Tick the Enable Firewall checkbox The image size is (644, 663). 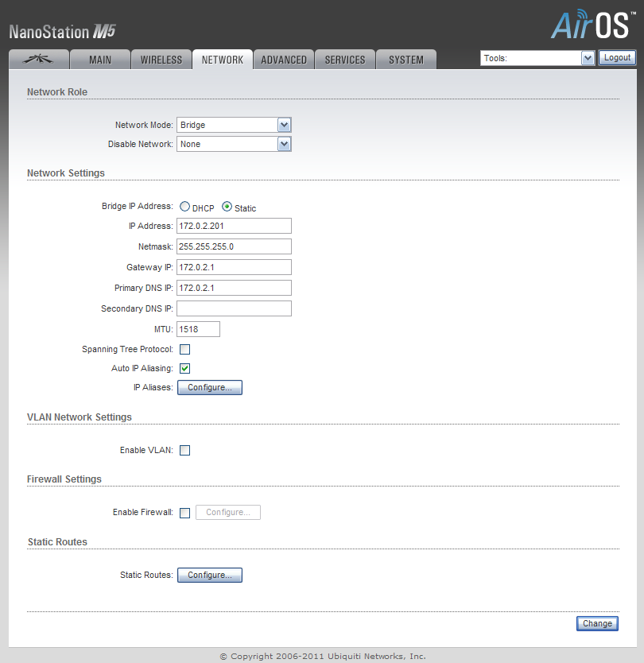pos(184,513)
